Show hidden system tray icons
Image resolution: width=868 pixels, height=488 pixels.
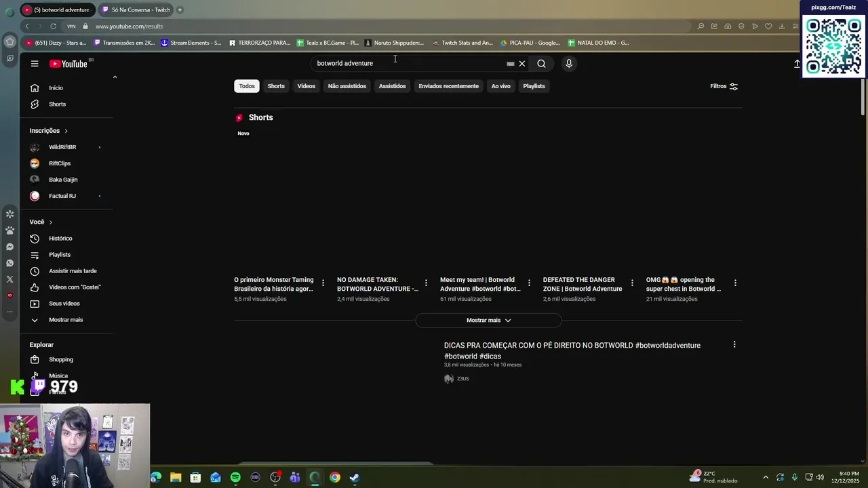[766, 478]
